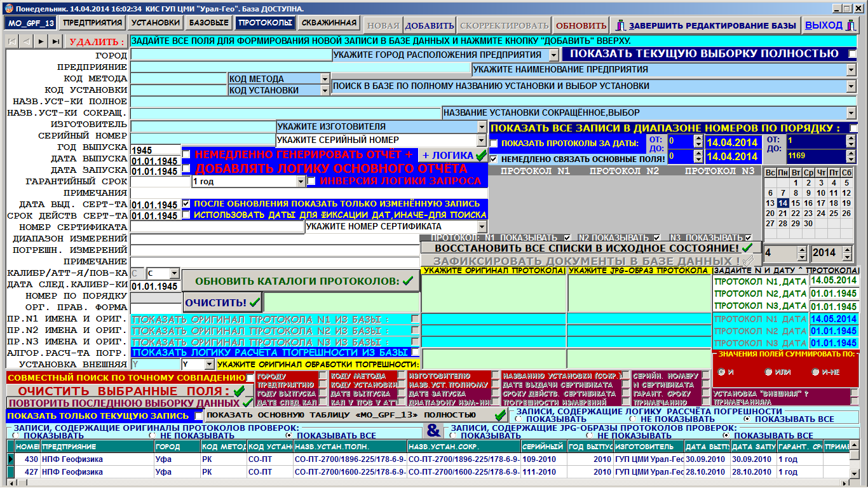Go to the next record arrow
Viewport: 868px width, 488px height.
click(x=41, y=41)
